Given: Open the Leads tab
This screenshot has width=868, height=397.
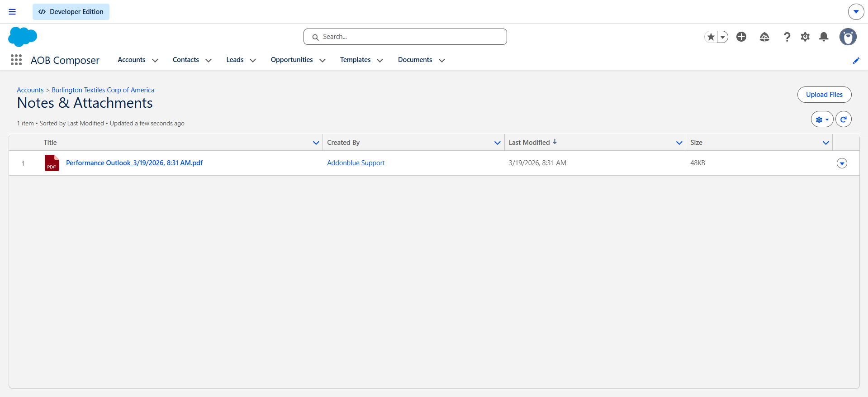Looking at the screenshot, I should 235,60.
